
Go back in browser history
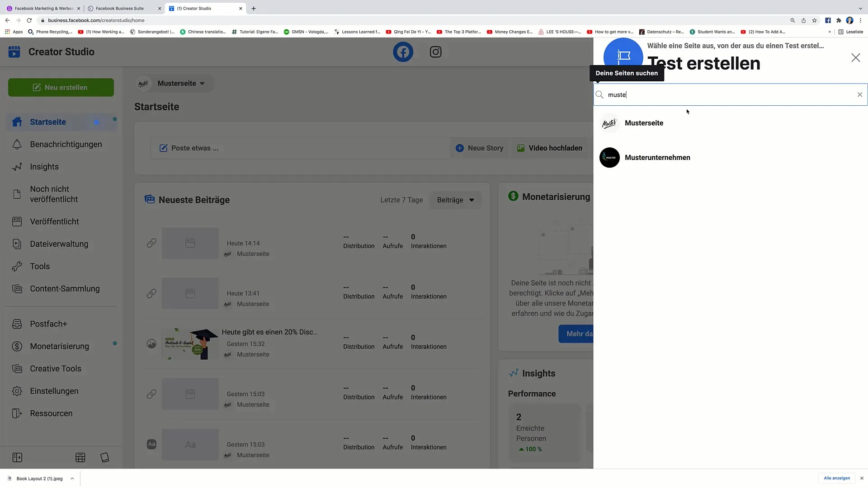pyautogui.click(x=7, y=20)
